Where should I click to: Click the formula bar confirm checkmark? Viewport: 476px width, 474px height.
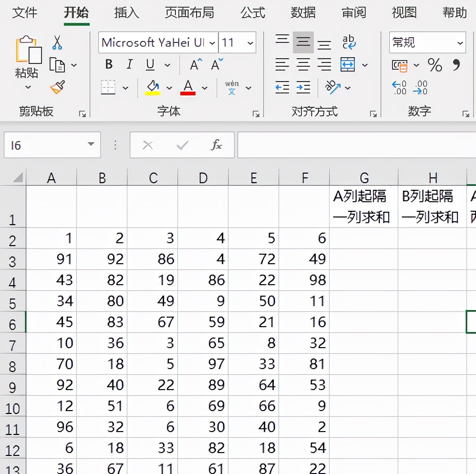coord(182,145)
